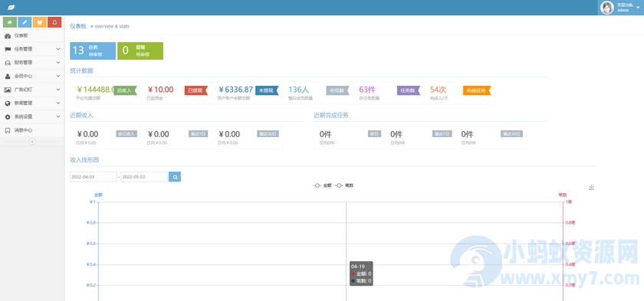
Task: Click the 0 提现 待审核 green tile
Action: point(140,51)
